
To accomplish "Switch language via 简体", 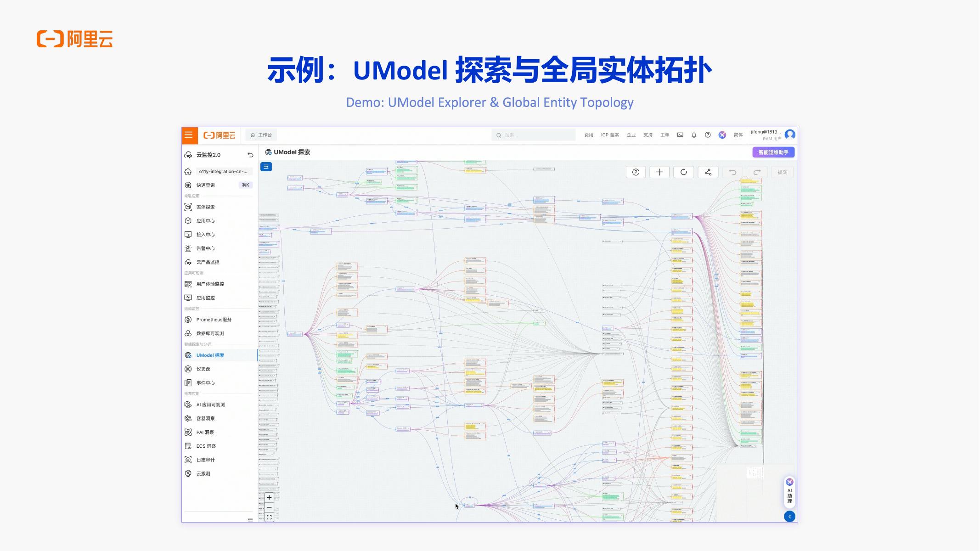I will 738,135.
